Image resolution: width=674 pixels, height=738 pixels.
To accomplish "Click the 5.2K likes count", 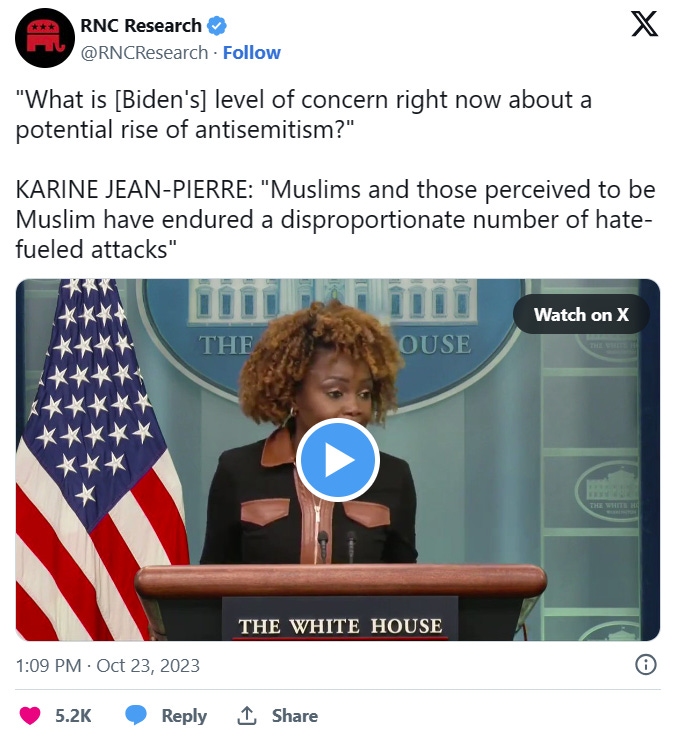I will pos(73,715).
